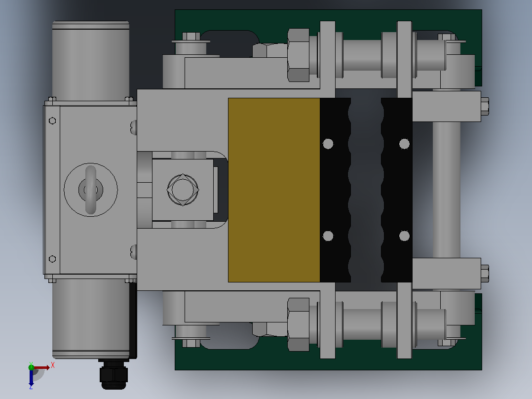The image size is (532, 399).
Task: Click the blue Z axis of the orientation triad
Action: 31,378
